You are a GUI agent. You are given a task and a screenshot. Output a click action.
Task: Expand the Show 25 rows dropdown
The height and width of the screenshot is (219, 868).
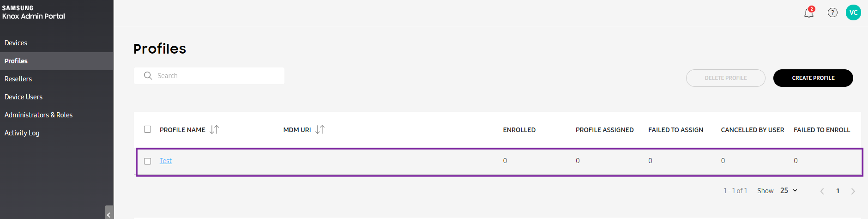coord(789,190)
